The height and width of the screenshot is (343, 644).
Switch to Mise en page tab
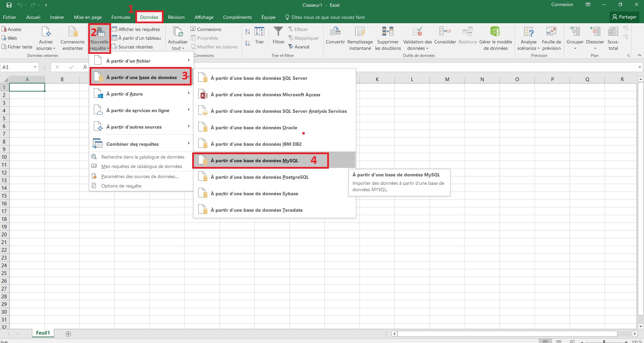[x=88, y=17]
